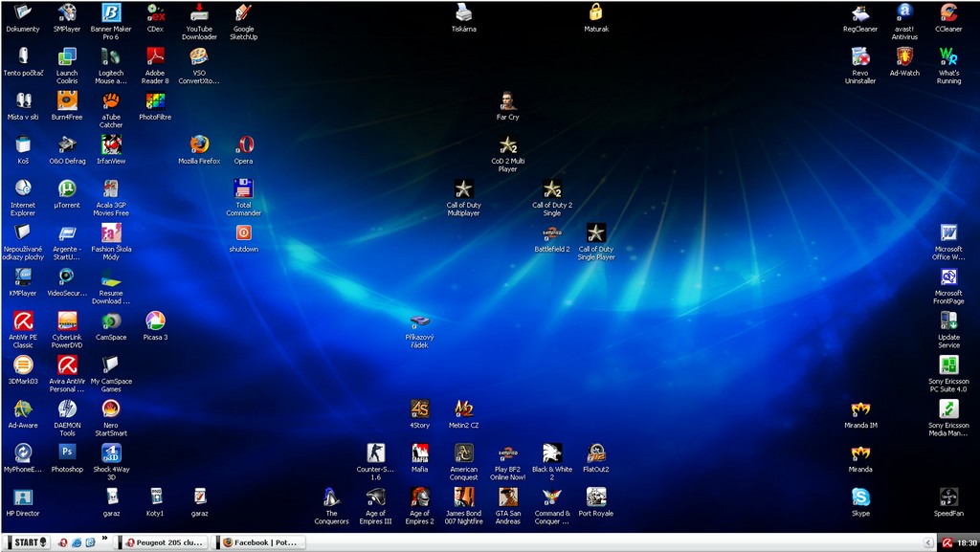The width and height of the screenshot is (980, 552).
Task: Open CCleaner from the desktop
Action: point(948,12)
